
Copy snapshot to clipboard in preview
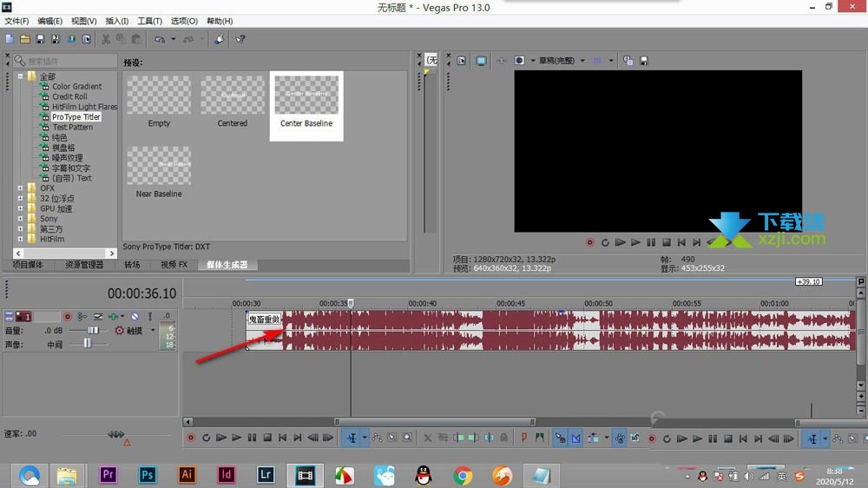point(628,61)
